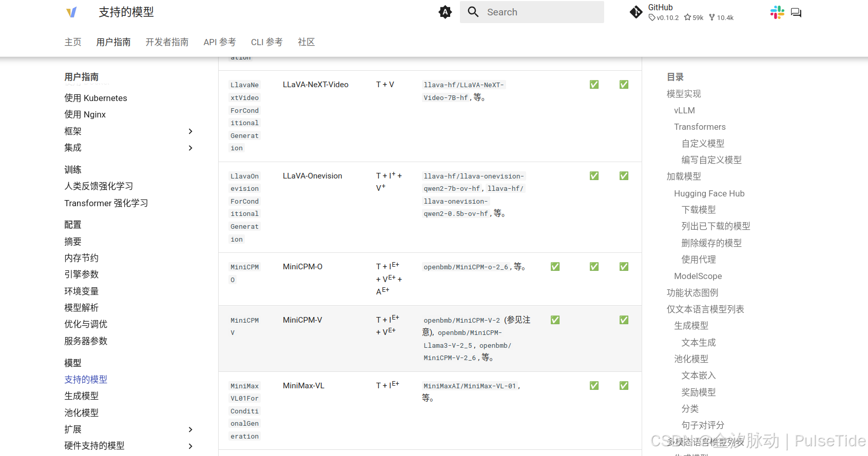Jump to 仅文本语言模型列表 in contents
The width and height of the screenshot is (868, 456).
click(x=705, y=309)
